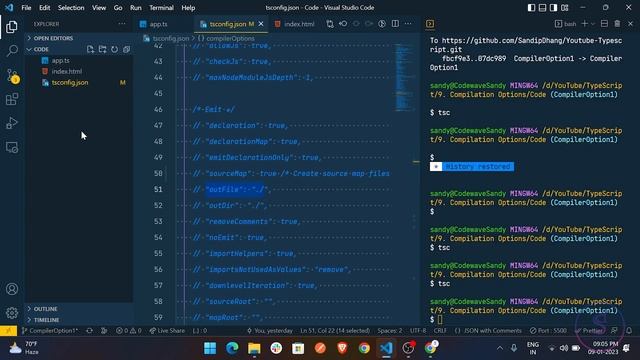This screenshot has width=640, height=360.
Task: Open the Edit menu
Action: click(x=44, y=8)
